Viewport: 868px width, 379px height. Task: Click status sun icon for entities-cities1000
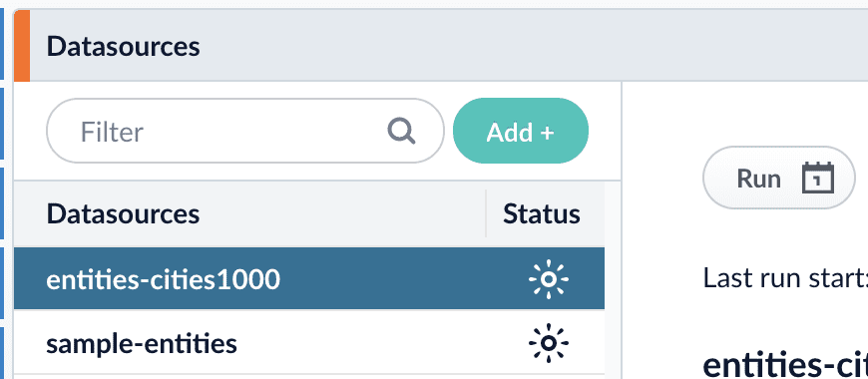click(x=548, y=279)
